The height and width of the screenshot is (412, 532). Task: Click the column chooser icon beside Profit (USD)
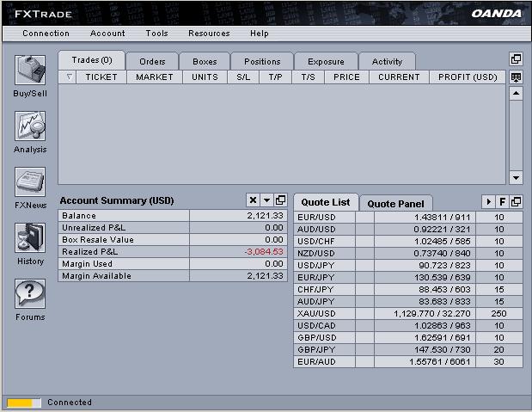pyautogui.click(x=516, y=77)
